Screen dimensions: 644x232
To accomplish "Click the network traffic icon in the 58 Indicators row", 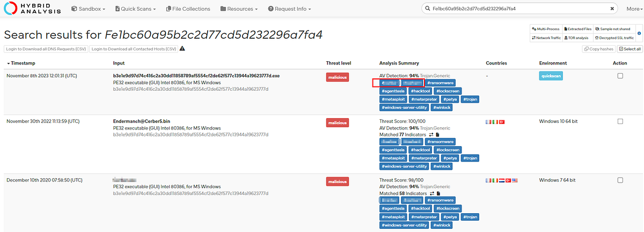I will pyautogui.click(x=432, y=193).
